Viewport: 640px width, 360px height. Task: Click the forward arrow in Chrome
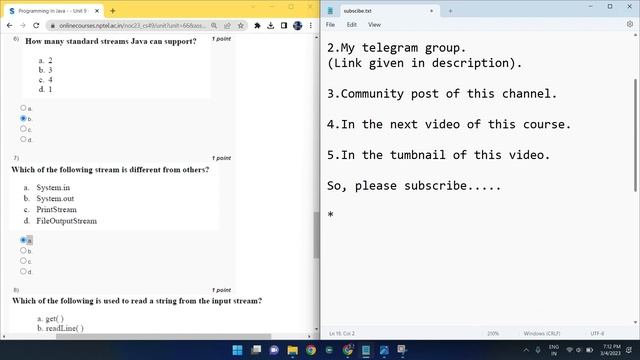[23, 25]
